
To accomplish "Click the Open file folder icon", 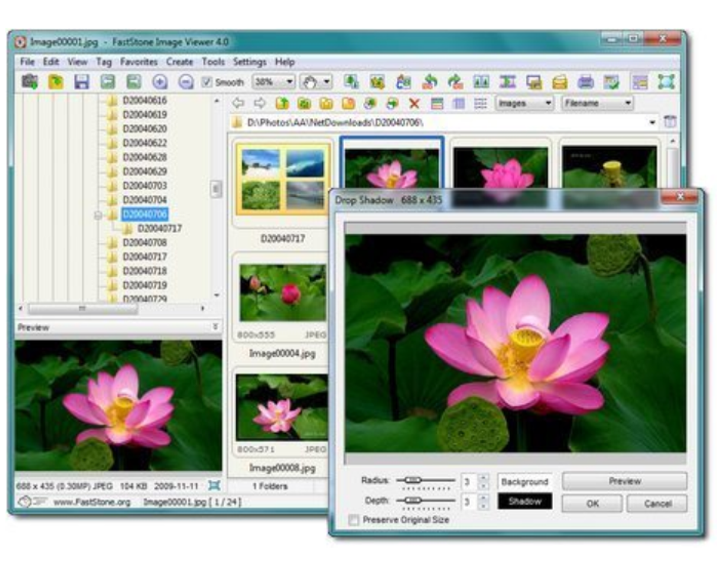I will coord(56,81).
